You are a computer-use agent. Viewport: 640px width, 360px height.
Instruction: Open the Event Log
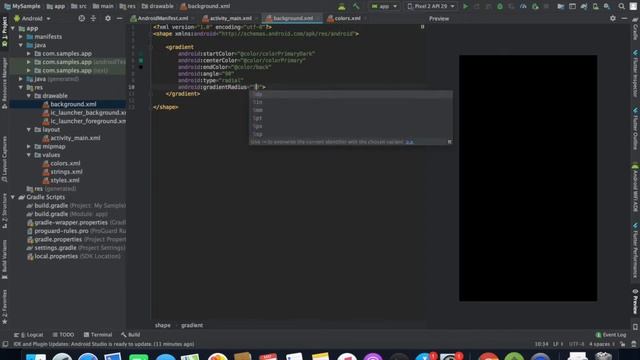pos(611,335)
